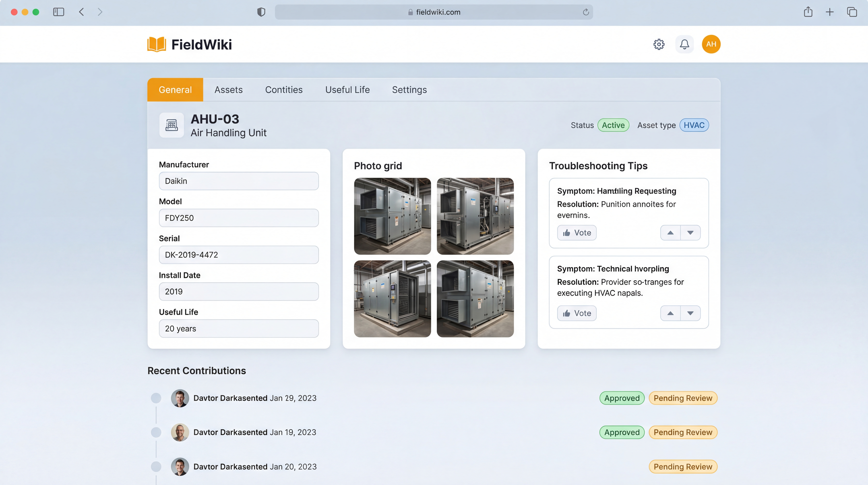Open top-left photo grid thumbnail
The width and height of the screenshot is (868, 485).
coord(392,216)
